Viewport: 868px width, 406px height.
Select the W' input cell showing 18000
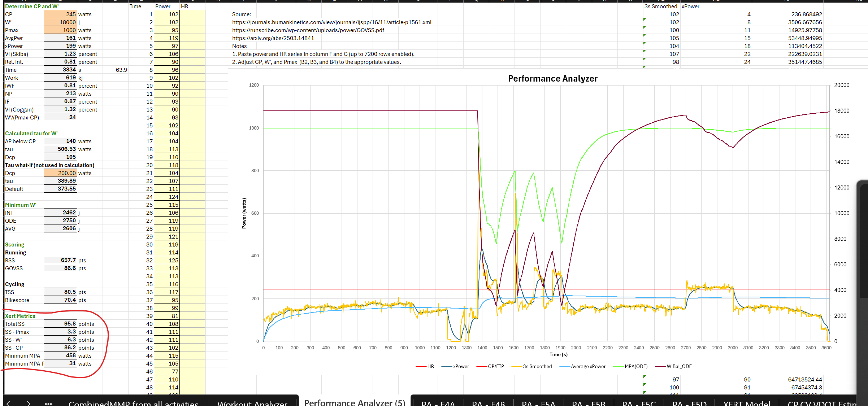[x=60, y=22]
